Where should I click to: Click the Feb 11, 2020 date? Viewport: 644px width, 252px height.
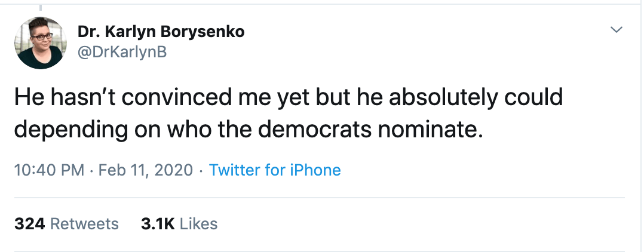click(146, 170)
